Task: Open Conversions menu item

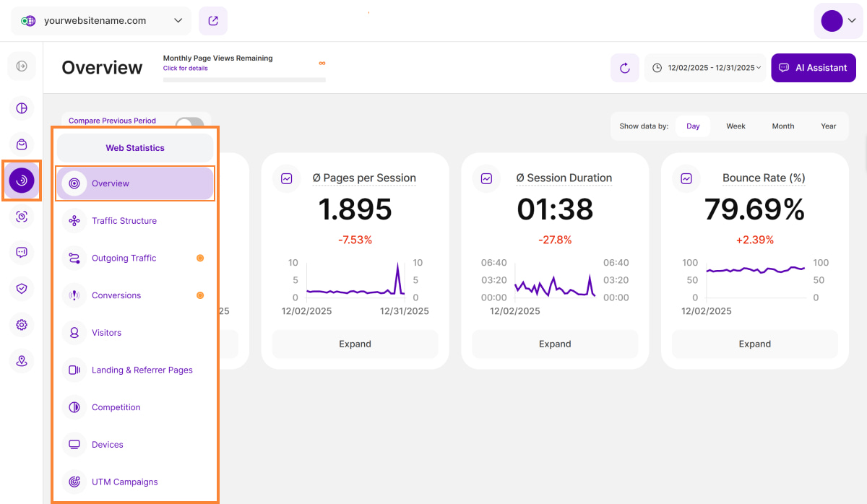Action: (x=116, y=295)
